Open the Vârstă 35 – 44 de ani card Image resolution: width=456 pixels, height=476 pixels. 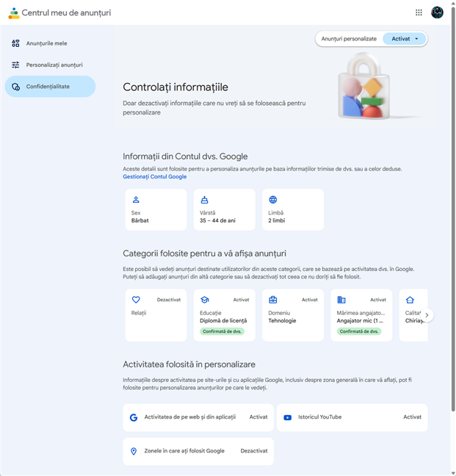[x=224, y=209]
